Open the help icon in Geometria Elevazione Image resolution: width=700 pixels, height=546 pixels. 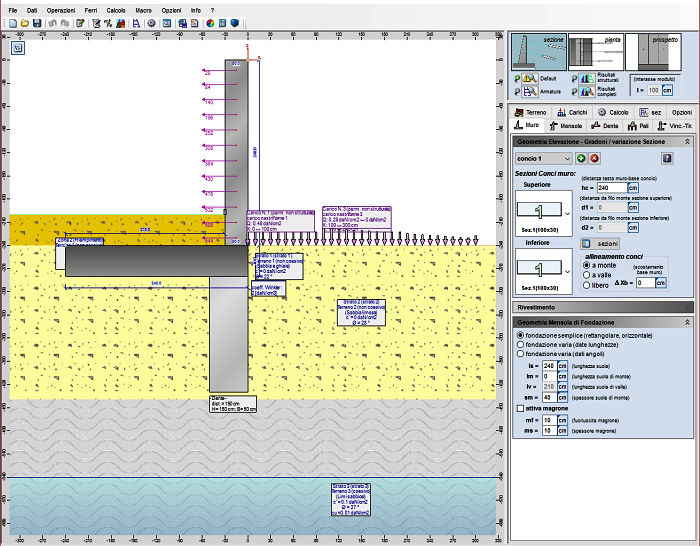667,158
